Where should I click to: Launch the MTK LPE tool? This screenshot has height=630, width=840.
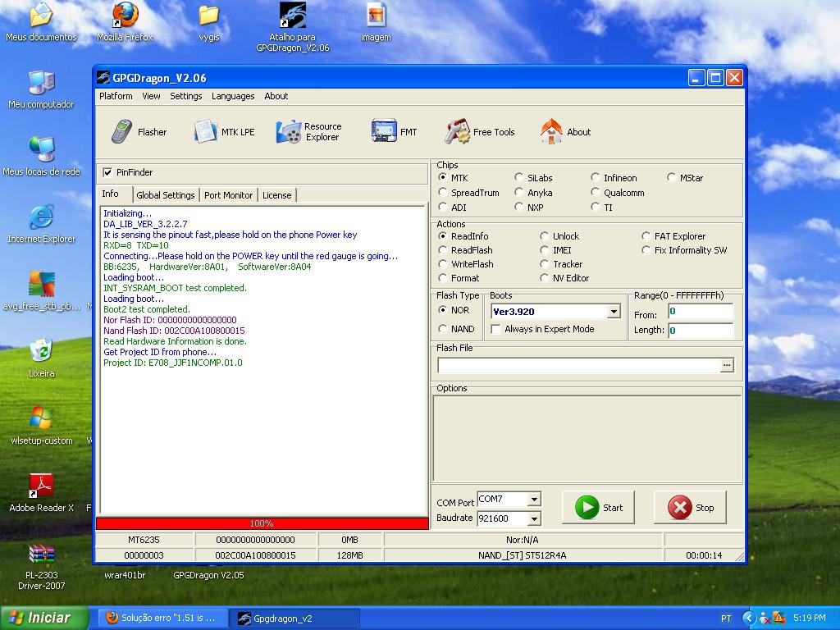(x=224, y=132)
